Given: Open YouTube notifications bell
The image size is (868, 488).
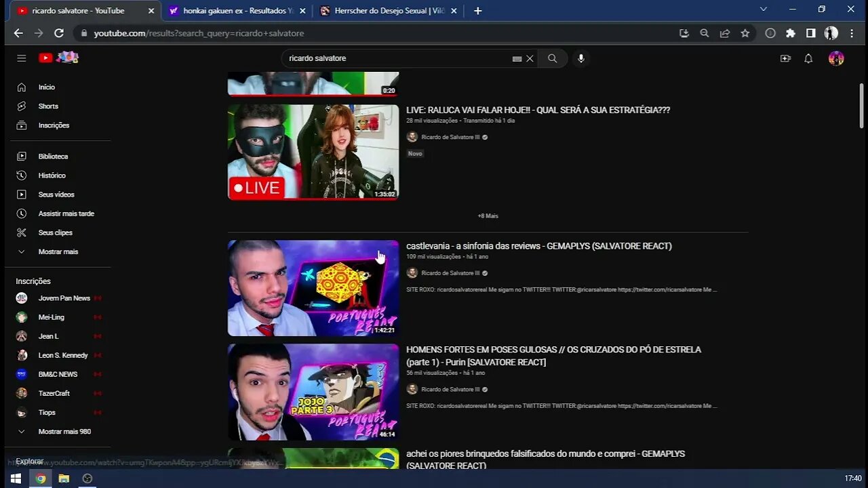Looking at the screenshot, I should tap(808, 58).
